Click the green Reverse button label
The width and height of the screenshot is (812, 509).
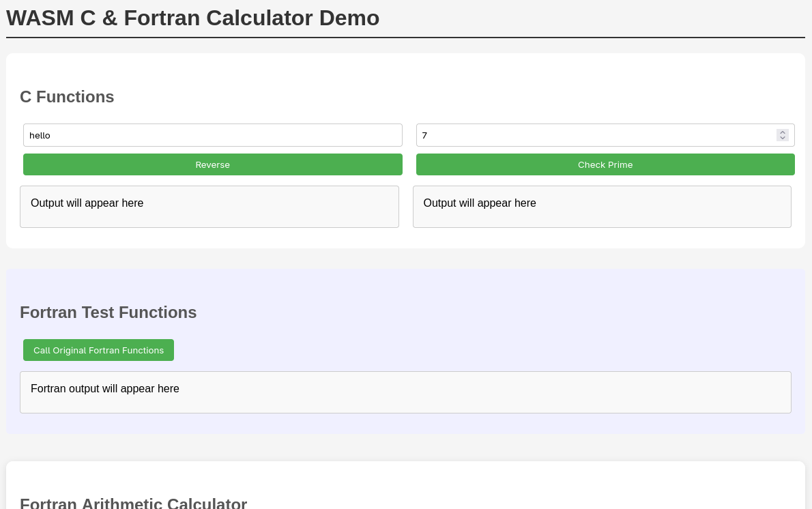tap(212, 164)
